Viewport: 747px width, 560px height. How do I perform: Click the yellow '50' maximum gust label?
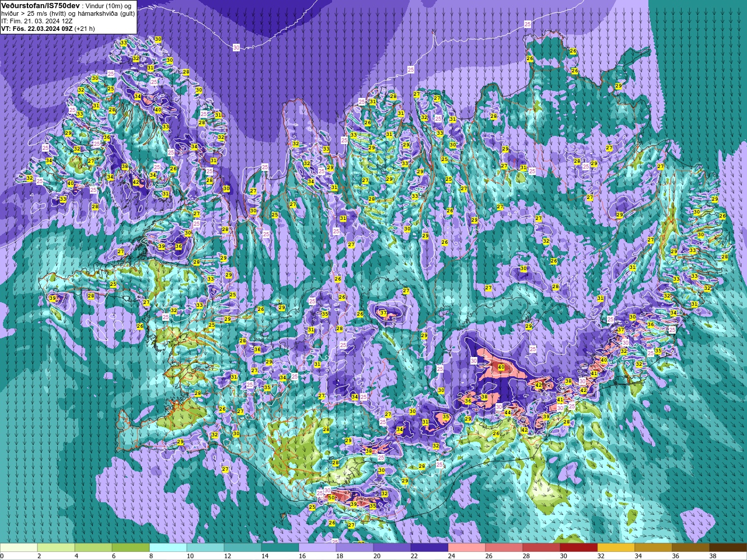pos(331,498)
